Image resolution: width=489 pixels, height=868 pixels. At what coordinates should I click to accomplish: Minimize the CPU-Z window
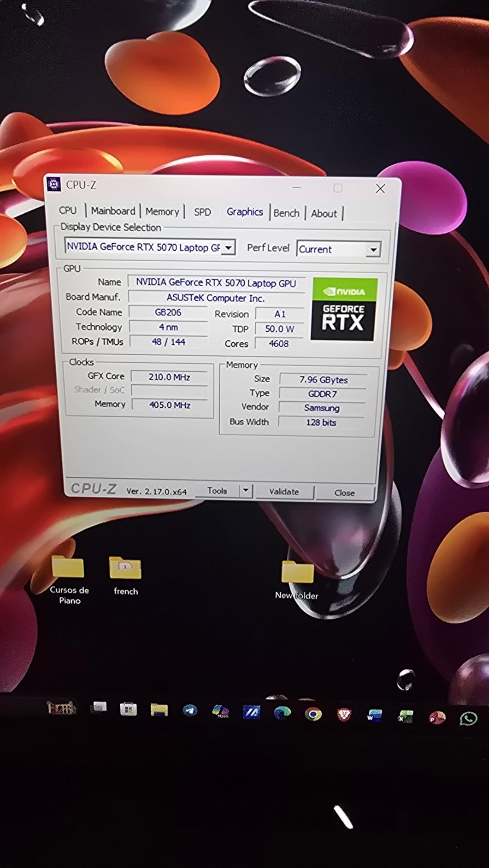point(296,188)
